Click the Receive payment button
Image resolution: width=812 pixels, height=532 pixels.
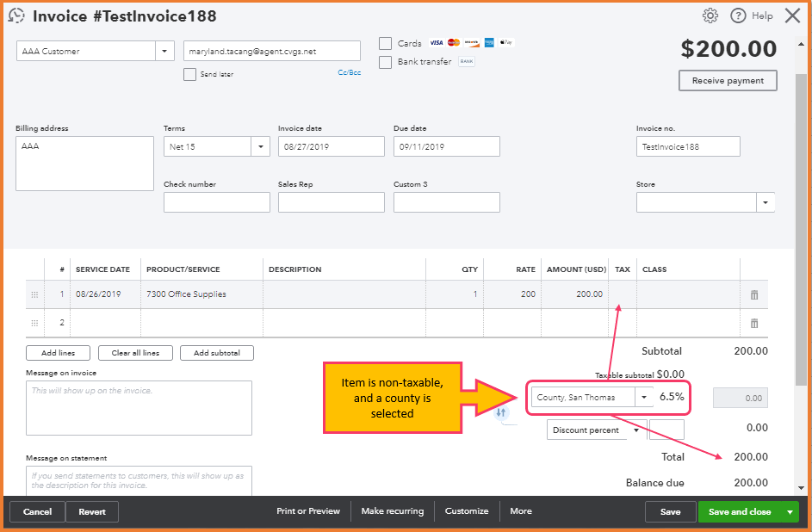[728, 81]
